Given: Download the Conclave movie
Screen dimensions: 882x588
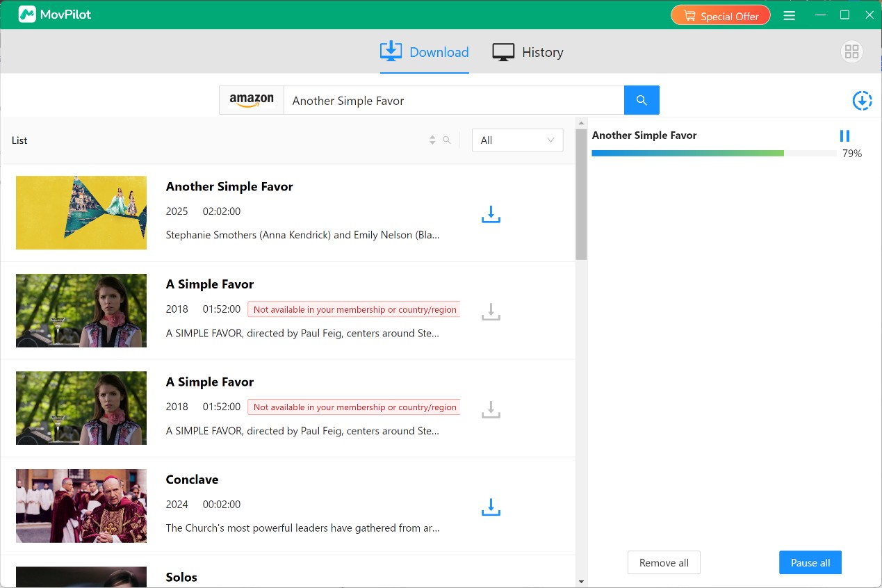Looking at the screenshot, I should coord(491,507).
